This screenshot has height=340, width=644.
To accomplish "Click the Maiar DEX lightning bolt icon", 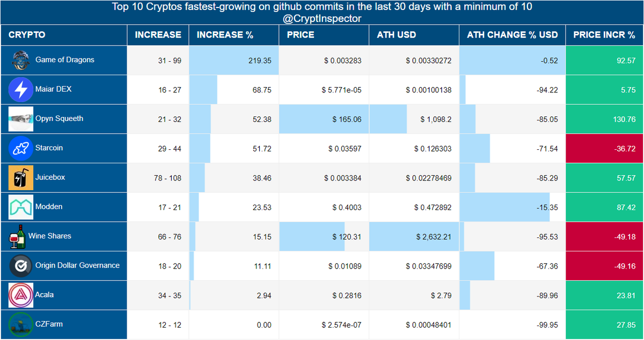I will pyautogui.click(x=21, y=90).
